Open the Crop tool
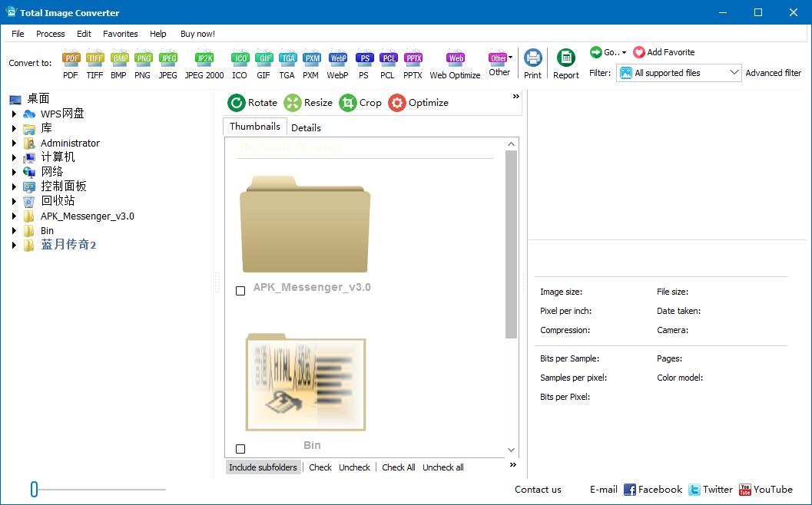Viewport: 812px width, 505px height. [x=360, y=102]
